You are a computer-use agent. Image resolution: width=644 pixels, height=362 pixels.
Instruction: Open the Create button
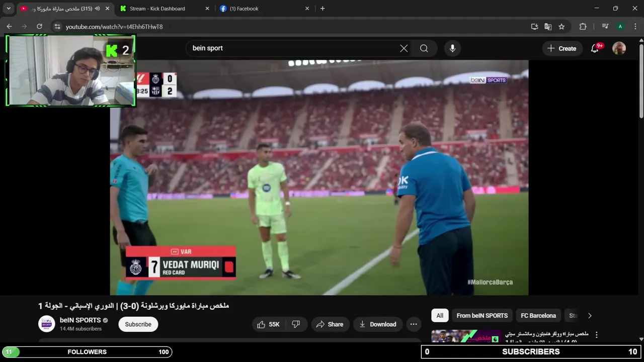(x=562, y=48)
